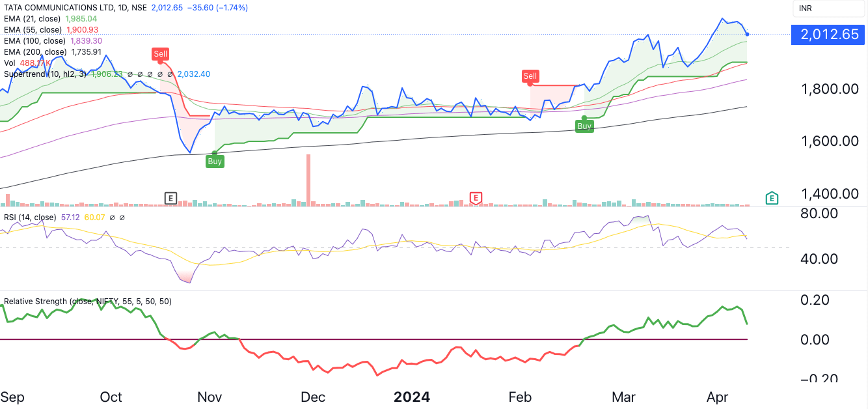This screenshot has width=868, height=409.
Task: Click the Buy signal marker in November
Action: [215, 161]
